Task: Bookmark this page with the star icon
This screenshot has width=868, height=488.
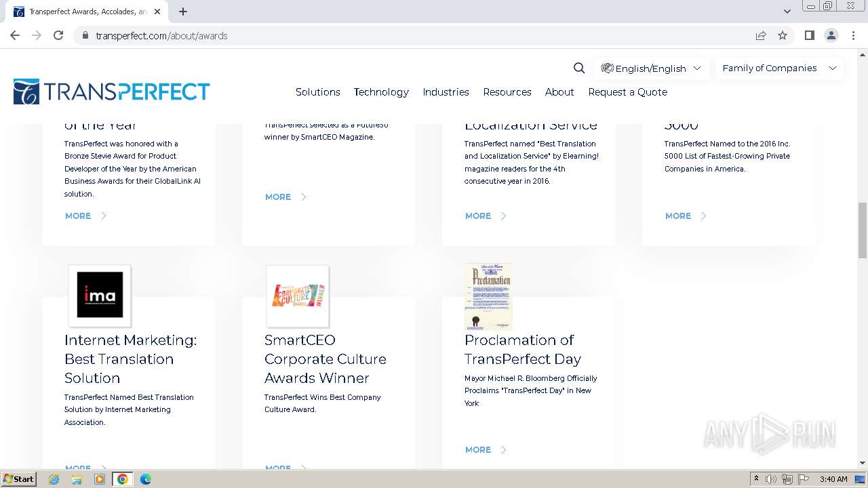Action: click(x=783, y=35)
